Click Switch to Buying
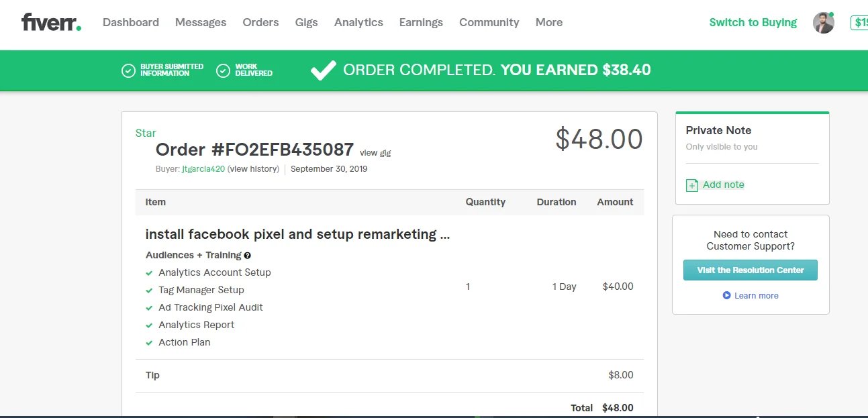This screenshot has width=868, height=418. 753,22
